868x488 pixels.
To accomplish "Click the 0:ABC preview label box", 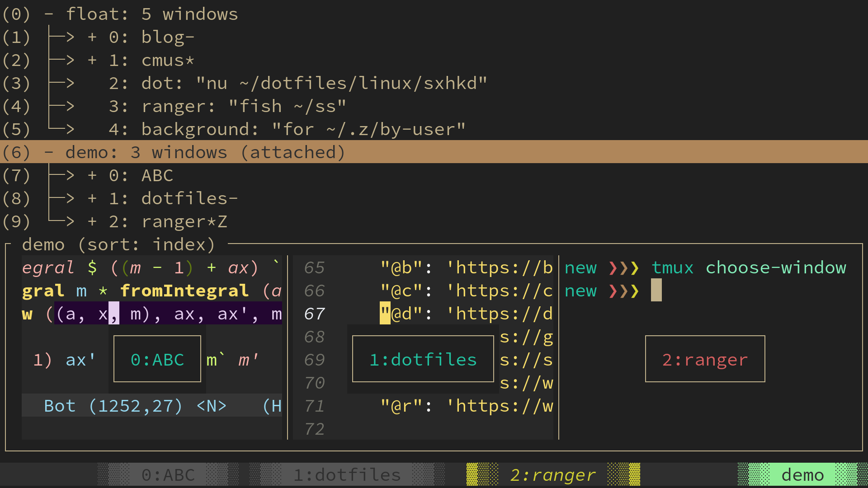I will click(x=157, y=359).
